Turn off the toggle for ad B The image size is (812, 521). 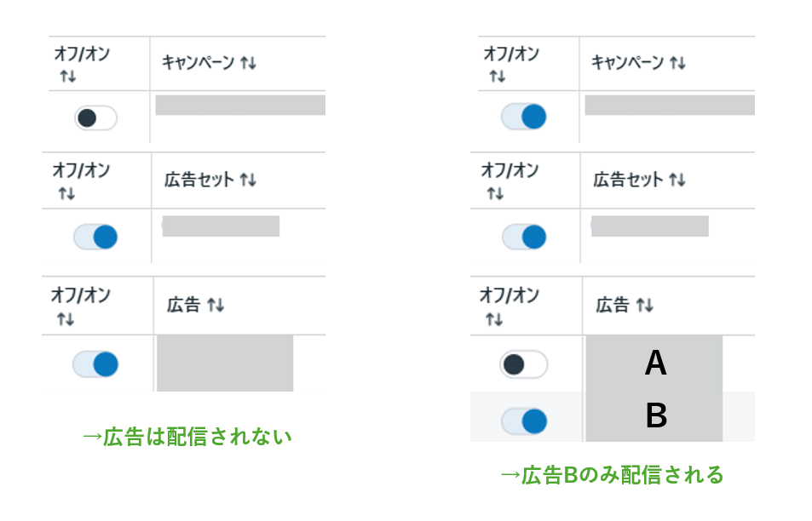click(x=523, y=421)
